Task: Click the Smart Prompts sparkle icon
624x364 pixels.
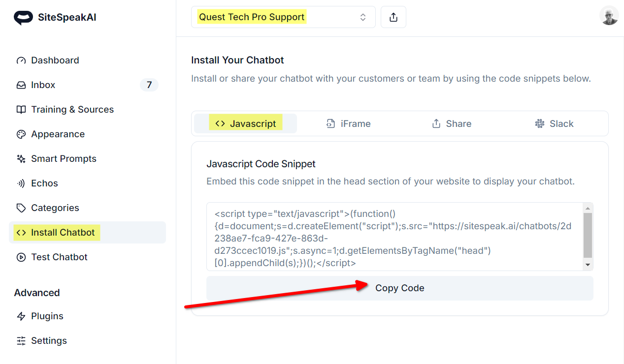Action: 21,159
